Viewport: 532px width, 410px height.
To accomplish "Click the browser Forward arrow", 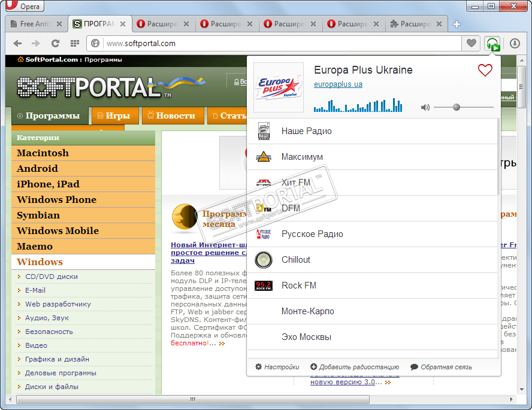I will (x=35, y=43).
